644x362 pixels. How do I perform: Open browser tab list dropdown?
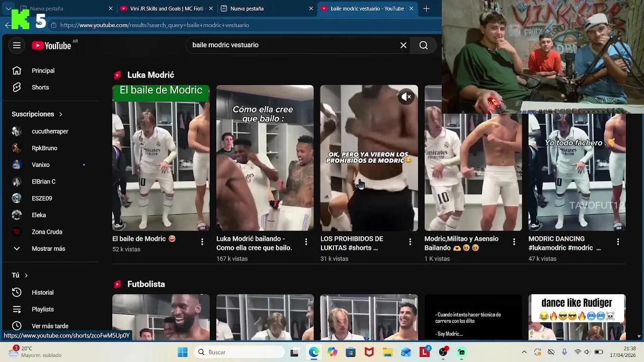click(x=9, y=9)
